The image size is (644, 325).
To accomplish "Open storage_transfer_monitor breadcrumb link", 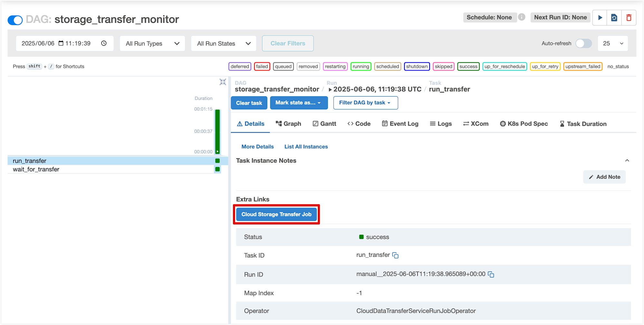I will pyautogui.click(x=277, y=89).
